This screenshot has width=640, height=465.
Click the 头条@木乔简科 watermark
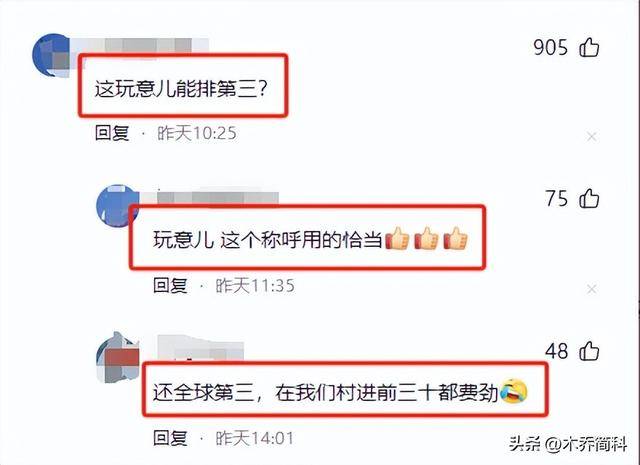click(x=567, y=443)
